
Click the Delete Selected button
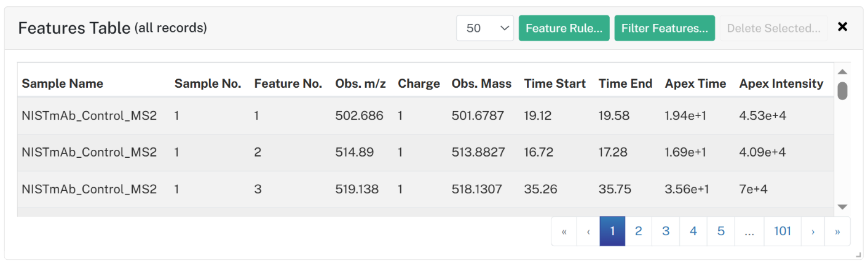pyautogui.click(x=773, y=28)
